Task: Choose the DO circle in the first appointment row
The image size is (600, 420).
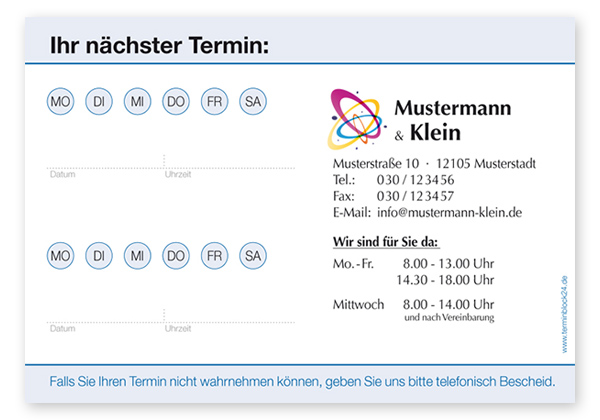Action: tap(176, 102)
